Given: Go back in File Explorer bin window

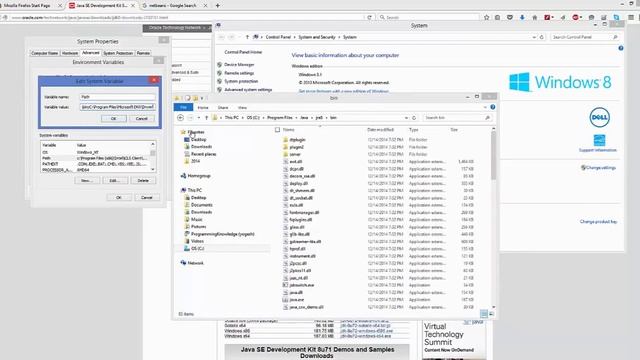Looking at the screenshot, I should click(180, 118).
